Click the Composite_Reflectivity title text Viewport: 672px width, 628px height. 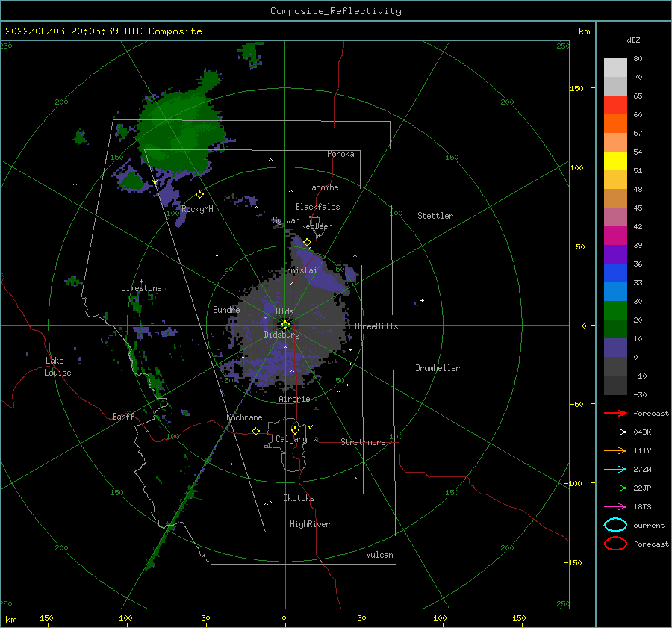pos(336,11)
